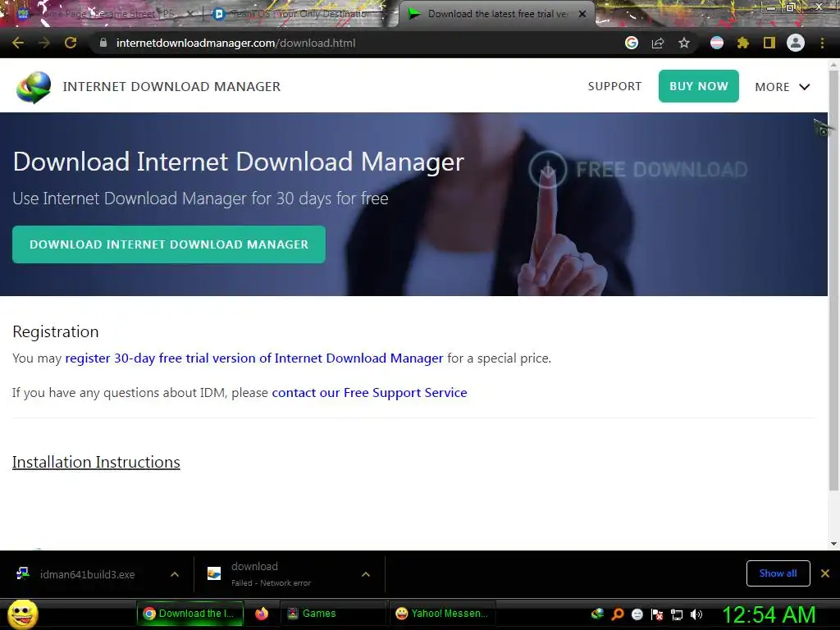The image size is (840, 630).
Task: Click the striped flag extension icon
Action: coord(717,43)
